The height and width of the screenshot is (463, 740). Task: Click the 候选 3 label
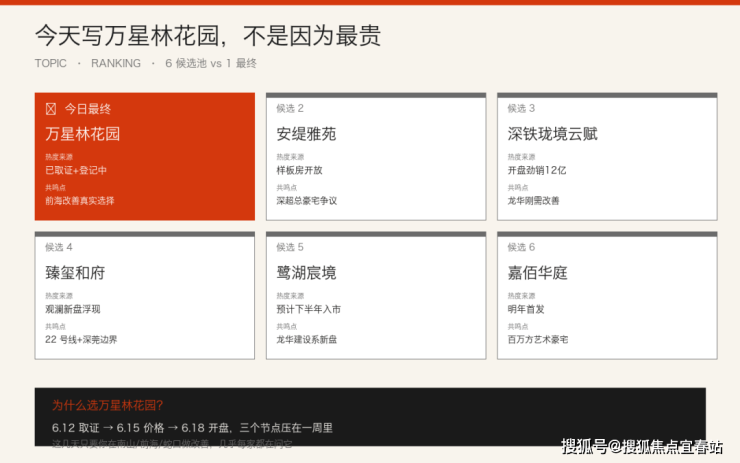coord(521,109)
